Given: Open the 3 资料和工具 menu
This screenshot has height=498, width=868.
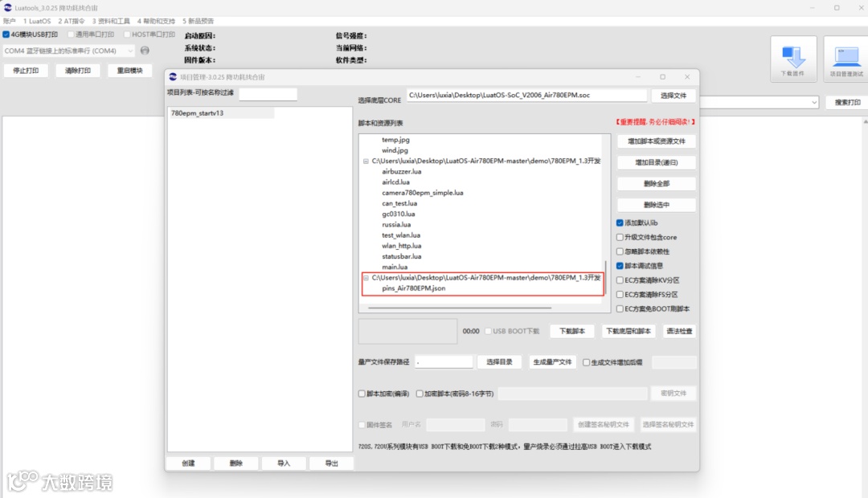Looking at the screenshot, I should [111, 21].
